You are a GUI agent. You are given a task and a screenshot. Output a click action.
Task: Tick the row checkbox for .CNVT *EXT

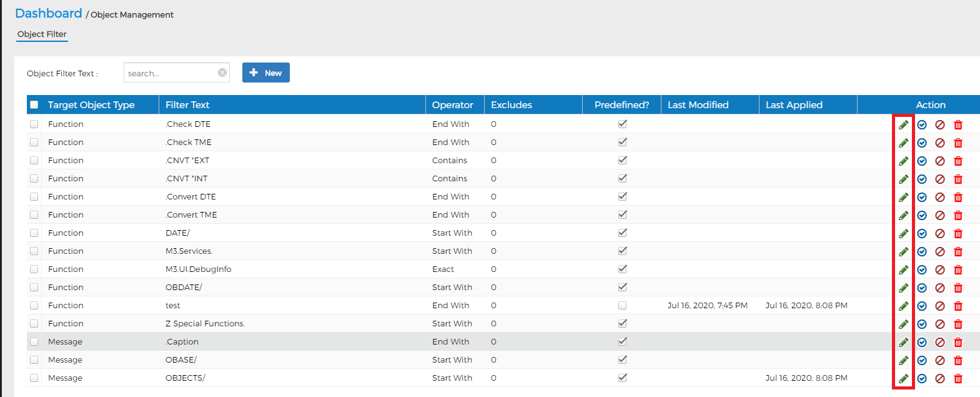pyautogui.click(x=34, y=161)
